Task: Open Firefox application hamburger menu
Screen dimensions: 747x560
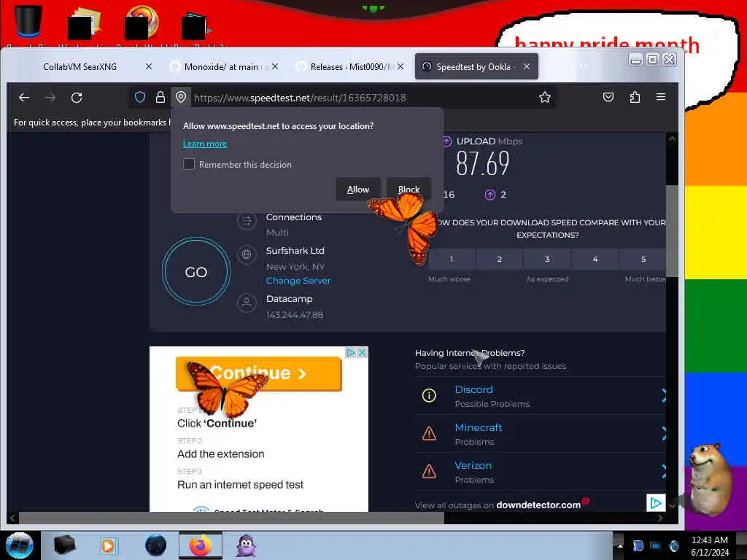Action: pyautogui.click(x=661, y=97)
